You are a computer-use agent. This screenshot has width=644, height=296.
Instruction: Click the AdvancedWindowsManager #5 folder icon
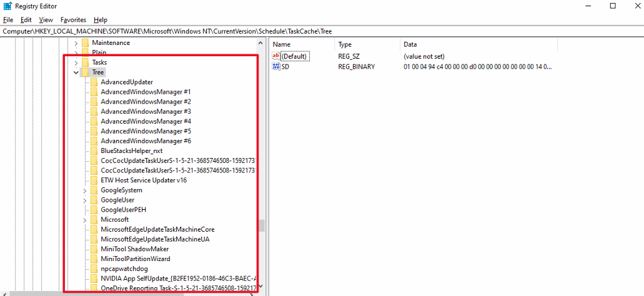point(94,131)
